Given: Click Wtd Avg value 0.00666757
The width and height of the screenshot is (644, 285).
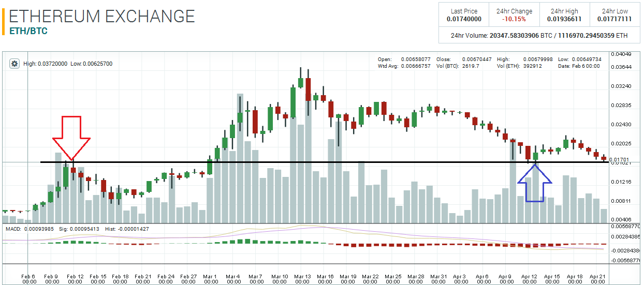Looking at the screenshot, I should tap(416, 66).
